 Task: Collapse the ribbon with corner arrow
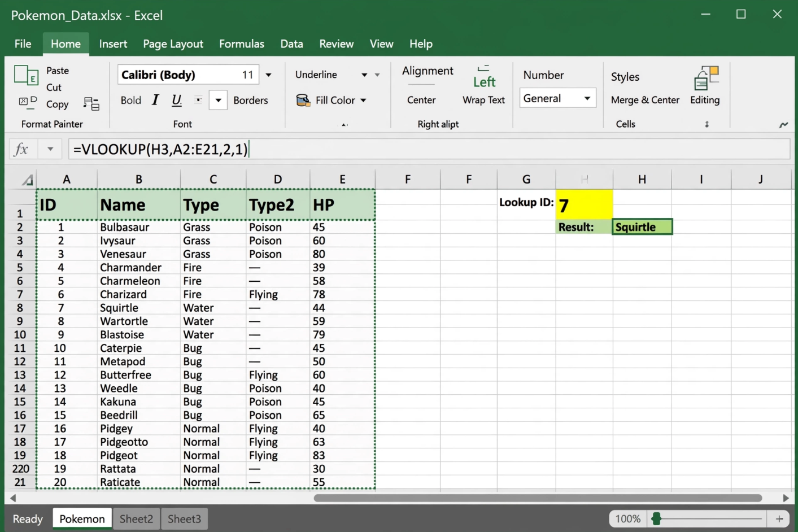783,124
